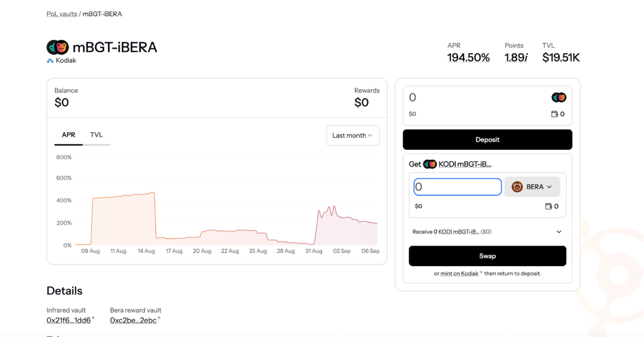
Task: Click the external link arrow beside Infrared vault address
Action: pos(93,319)
